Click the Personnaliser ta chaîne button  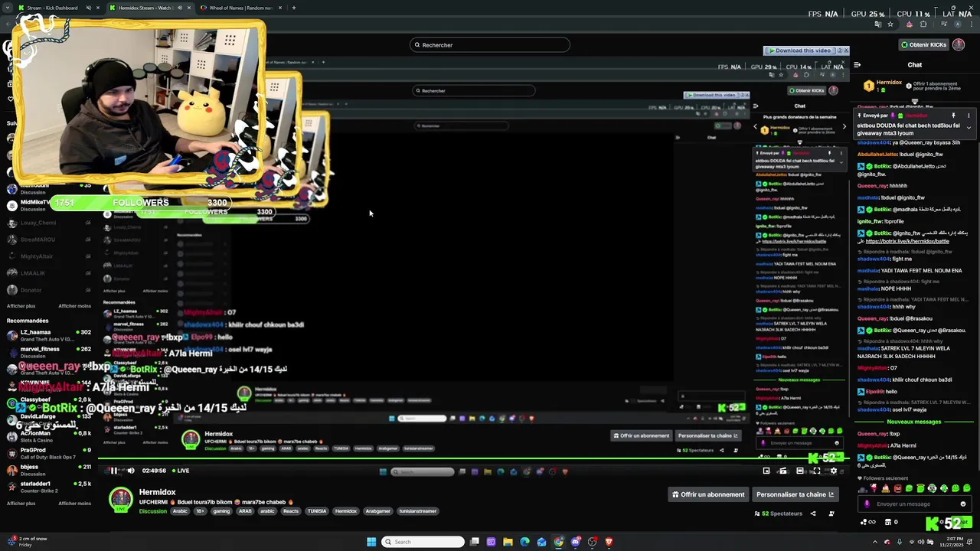pyautogui.click(x=795, y=494)
